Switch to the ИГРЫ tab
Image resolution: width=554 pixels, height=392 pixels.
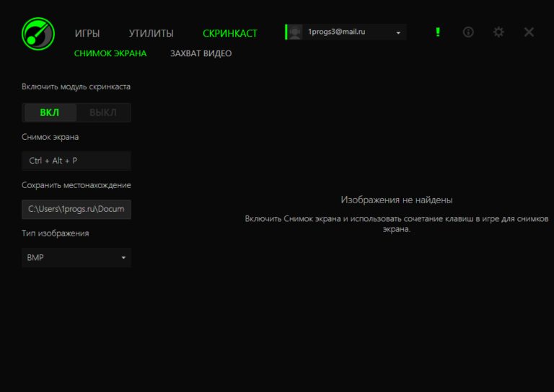87,33
